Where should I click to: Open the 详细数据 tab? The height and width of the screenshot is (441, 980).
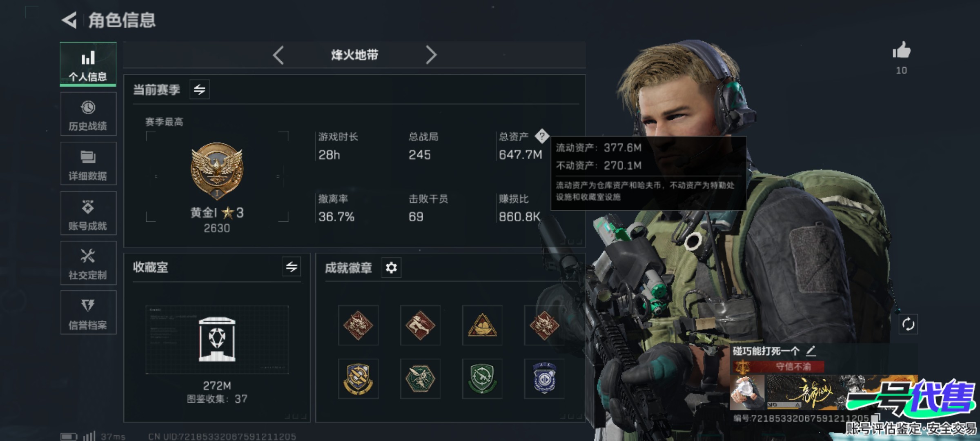[x=88, y=164]
